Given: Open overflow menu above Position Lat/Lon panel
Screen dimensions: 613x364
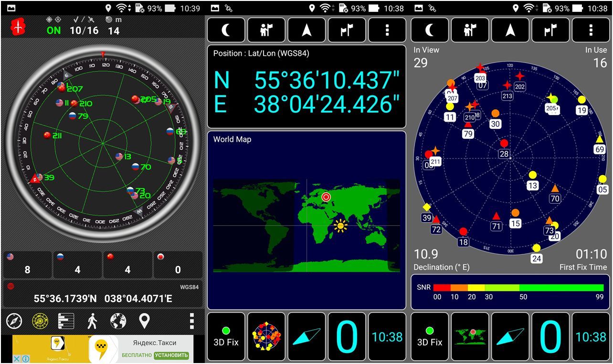Looking at the screenshot, I should click(387, 30).
